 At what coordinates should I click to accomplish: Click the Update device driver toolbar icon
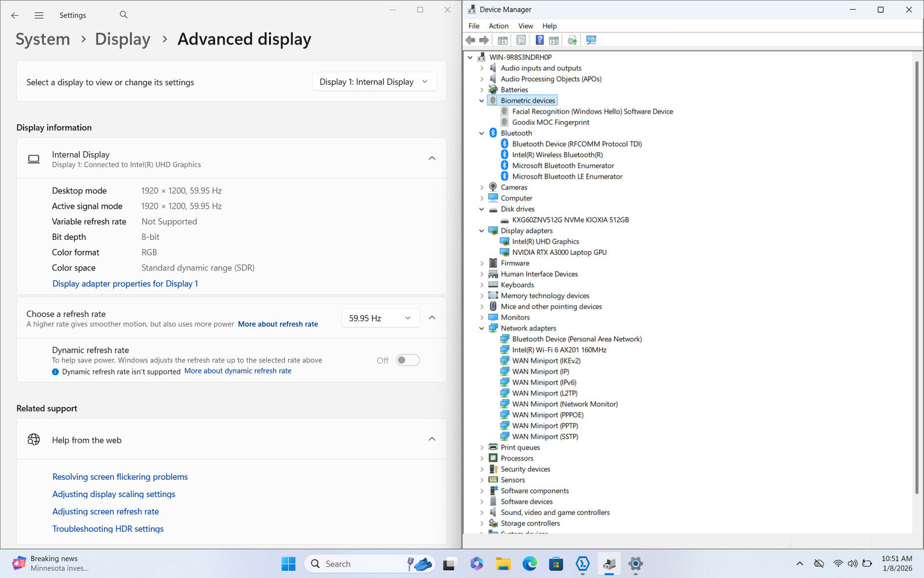coord(572,40)
